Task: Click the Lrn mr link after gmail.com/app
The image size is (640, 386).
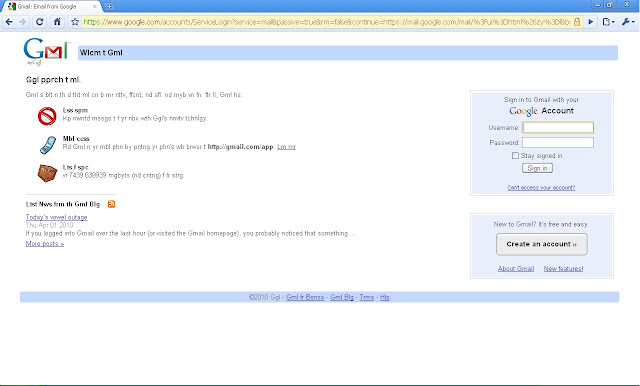Action: [286, 147]
